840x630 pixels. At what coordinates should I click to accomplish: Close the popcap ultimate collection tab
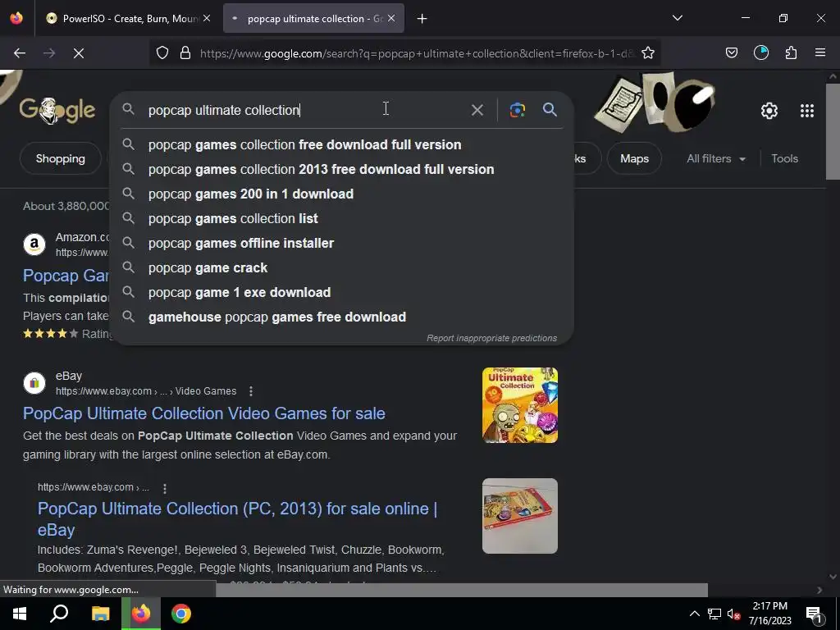[x=391, y=18]
